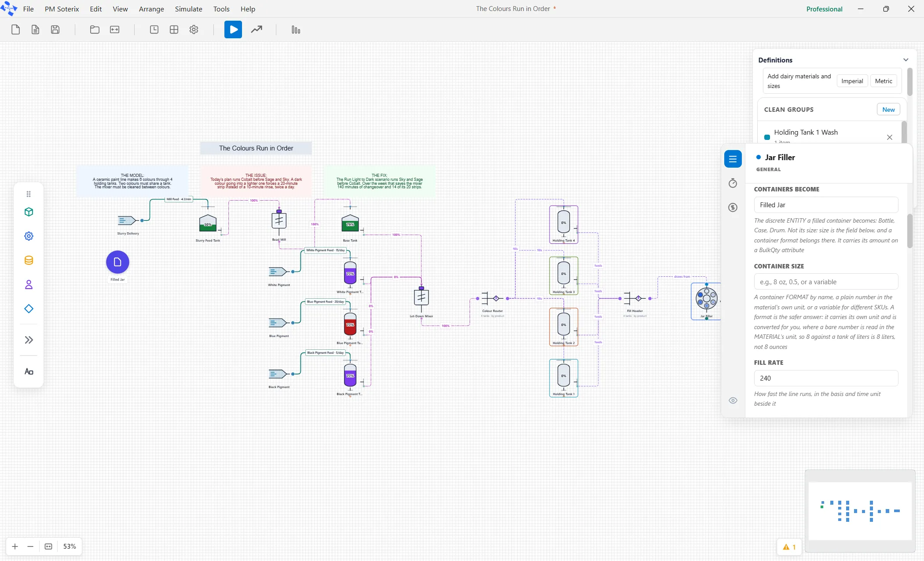The image size is (924, 561).
Task: Click New button in Clean Groups
Action: [x=888, y=110]
